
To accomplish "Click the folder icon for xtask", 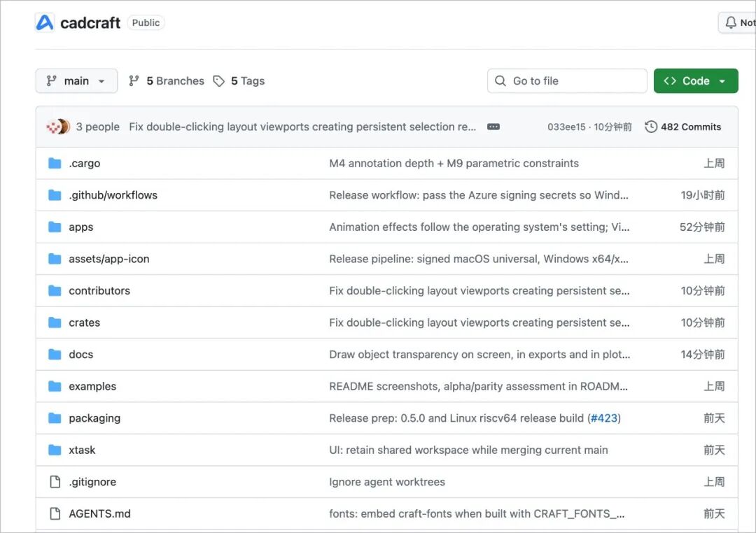I will [x=55, y=450].
